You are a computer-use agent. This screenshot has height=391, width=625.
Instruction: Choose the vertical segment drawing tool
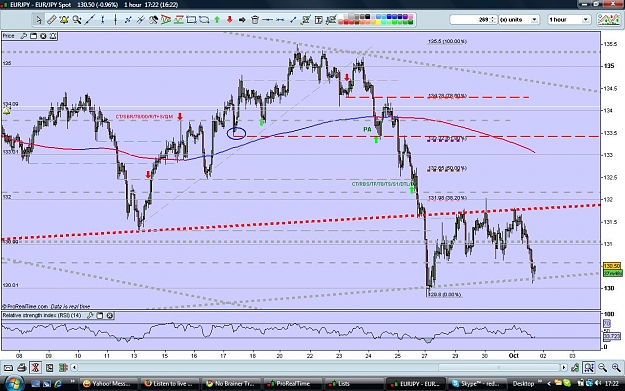[102, 20]
